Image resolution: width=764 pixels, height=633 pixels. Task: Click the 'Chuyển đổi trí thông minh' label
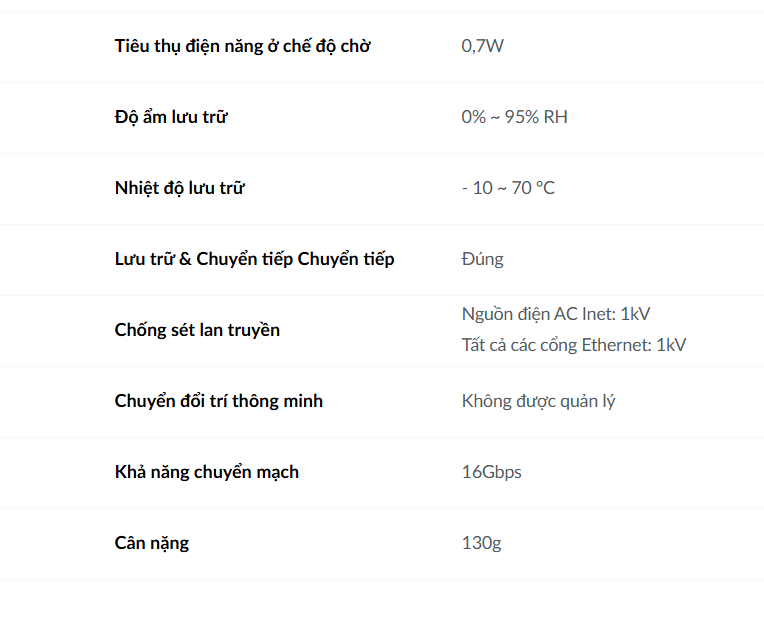tap(219, 401)
